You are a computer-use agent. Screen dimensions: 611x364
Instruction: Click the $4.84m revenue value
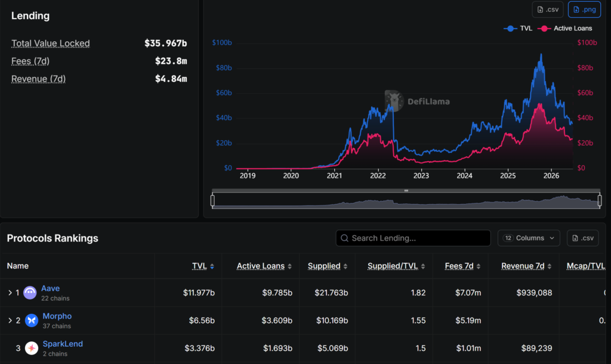(171, 79)
